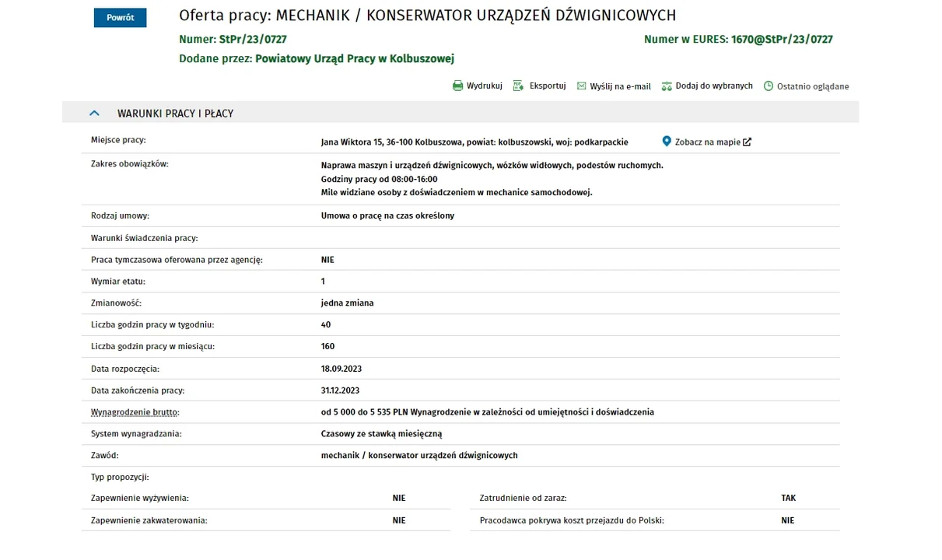This screenshot has width=942, height=560.
Task: Click the Zawód value mechanik / konserwator
Action: [419, 456]
